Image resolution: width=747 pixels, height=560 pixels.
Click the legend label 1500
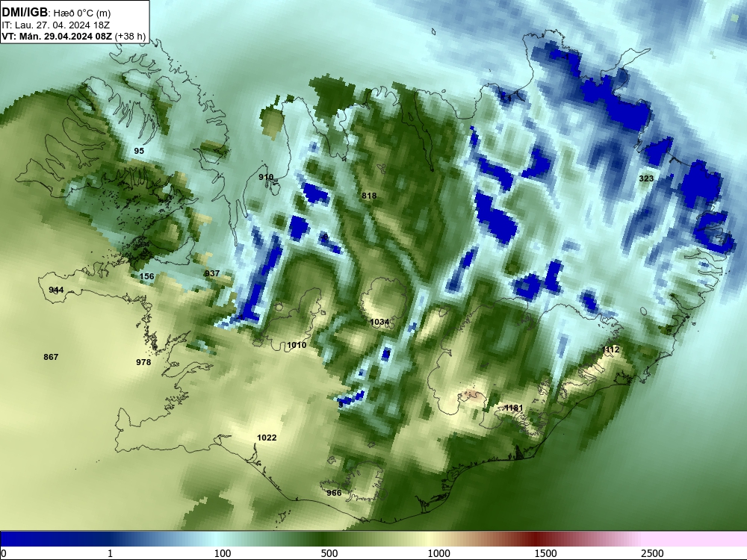[545, 553]
